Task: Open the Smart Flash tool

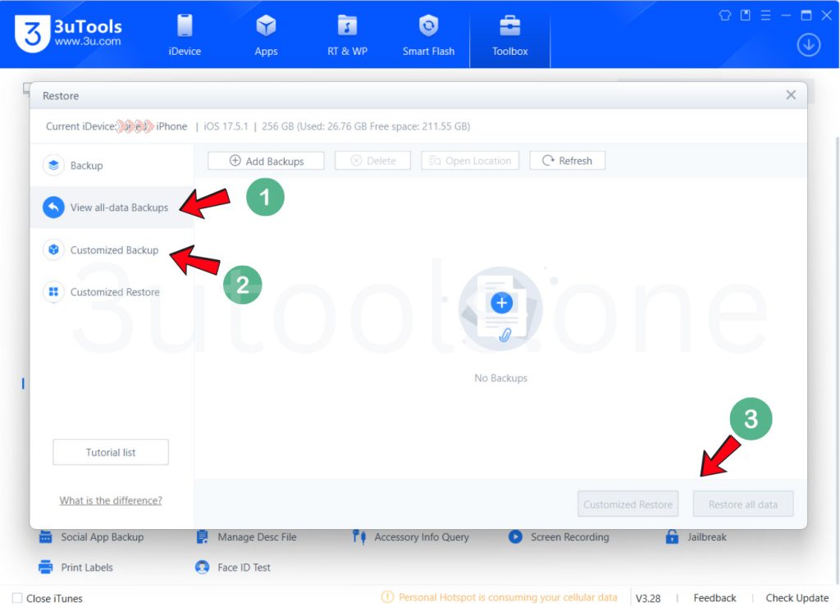Action: point(428,33)
